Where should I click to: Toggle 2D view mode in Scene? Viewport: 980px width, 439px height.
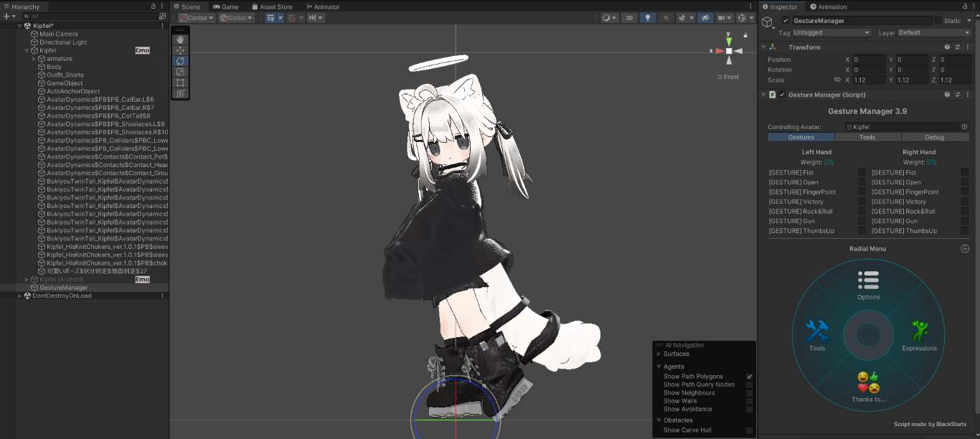[x=629, y=18]
